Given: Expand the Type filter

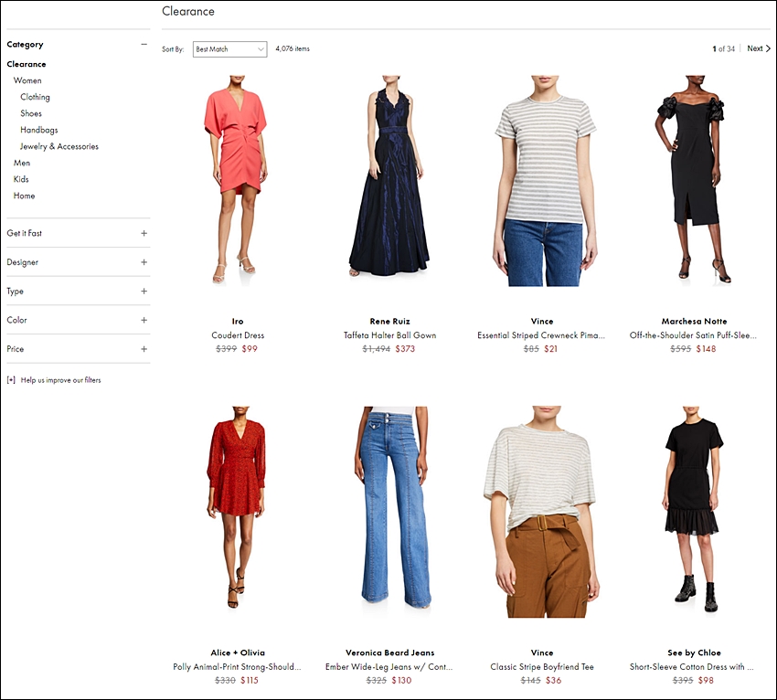Looking at the screenshot, I should (x=144, y=291).
